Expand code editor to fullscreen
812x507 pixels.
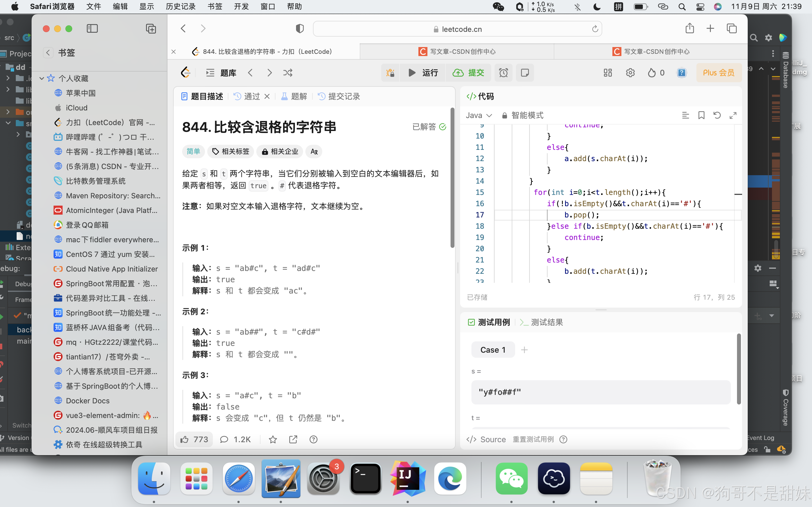point(733,115)
